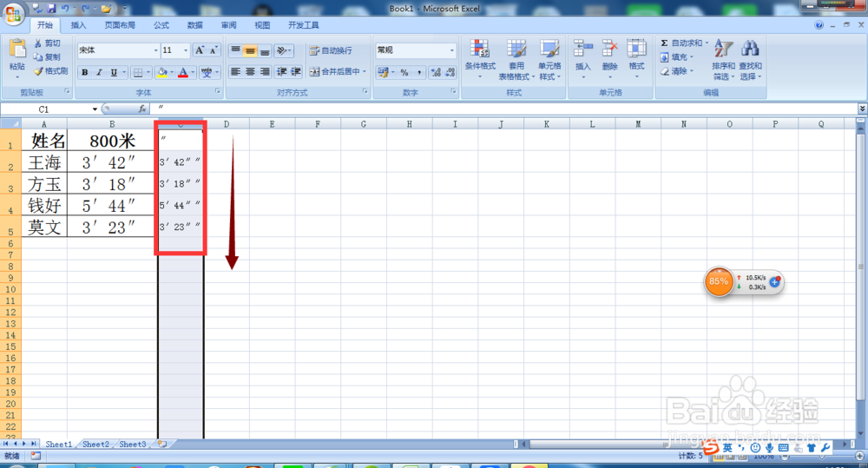
Task: Apply comma thousands separator style
Action: 419,72
